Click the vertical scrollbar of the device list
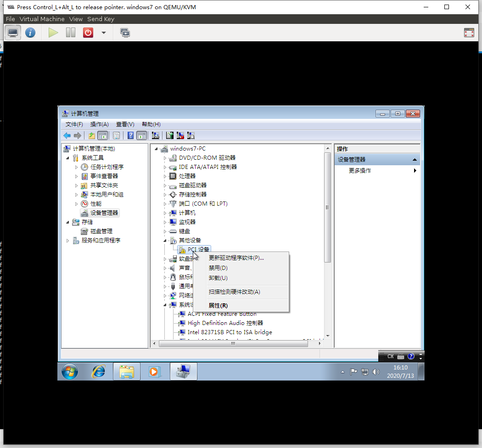482x448 pixels. [328, 207]
